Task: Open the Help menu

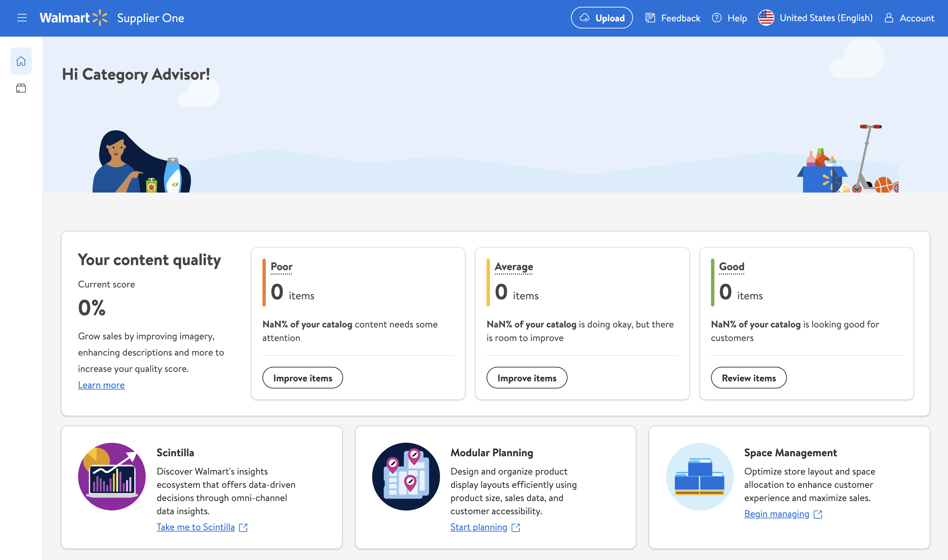Action: click(730, 18)
